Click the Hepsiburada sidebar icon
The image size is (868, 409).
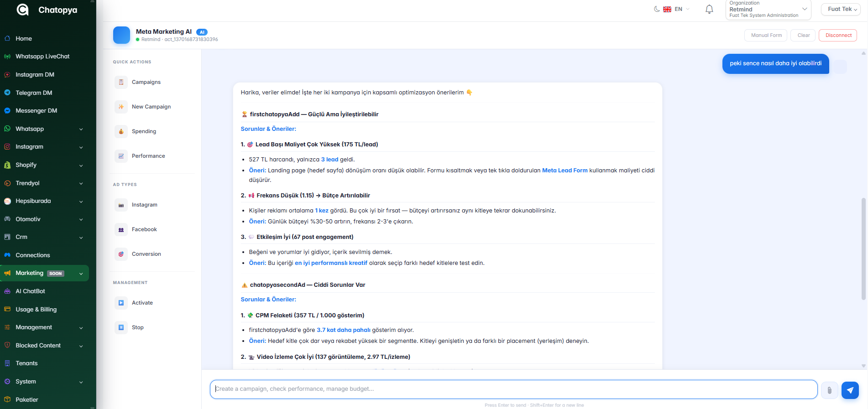pyautogui.click(x=7, y=201)
